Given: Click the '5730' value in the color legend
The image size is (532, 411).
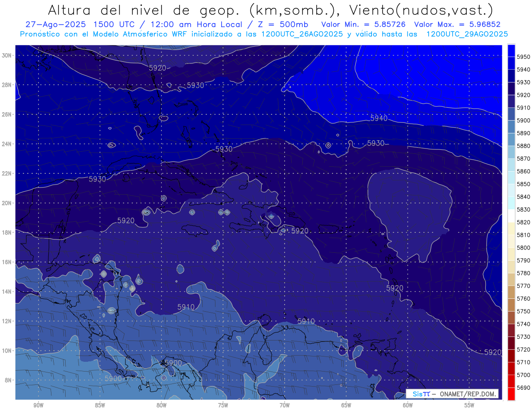Looking at the screenshot, I should (524, 337).
